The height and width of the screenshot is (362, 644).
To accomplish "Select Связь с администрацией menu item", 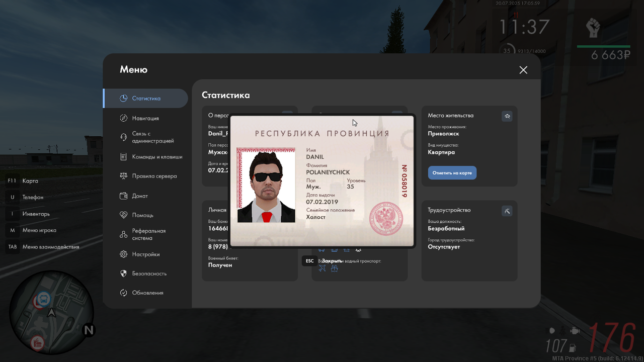I will (153, 137).
